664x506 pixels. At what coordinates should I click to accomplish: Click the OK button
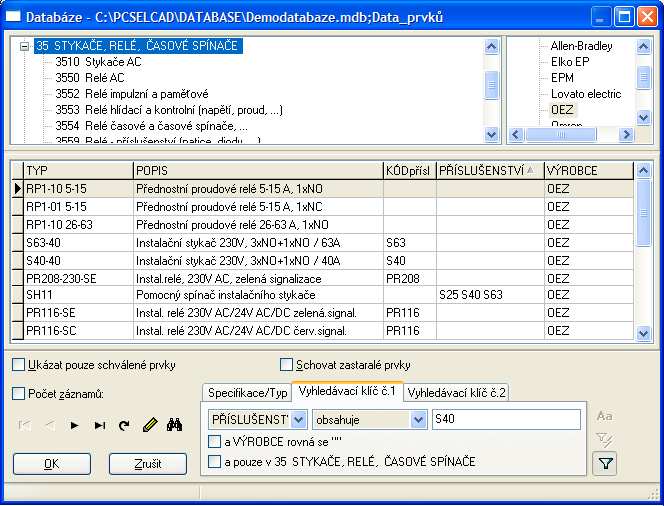(x=52, y=464)
